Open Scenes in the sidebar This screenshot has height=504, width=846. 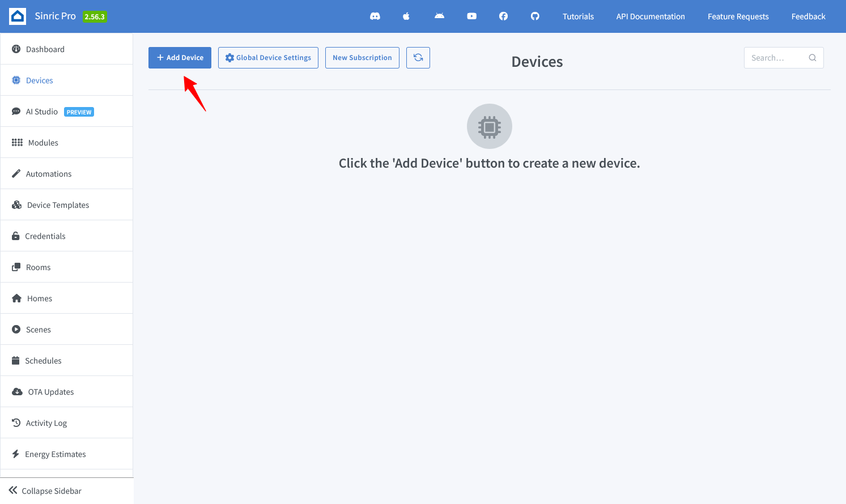pyautogui.click(x=67, y=330)
